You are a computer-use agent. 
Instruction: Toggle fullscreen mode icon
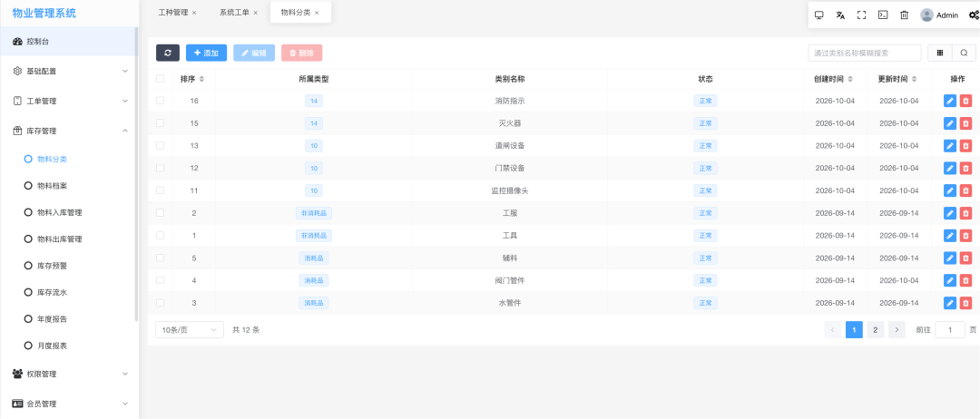tap(861, 15)
